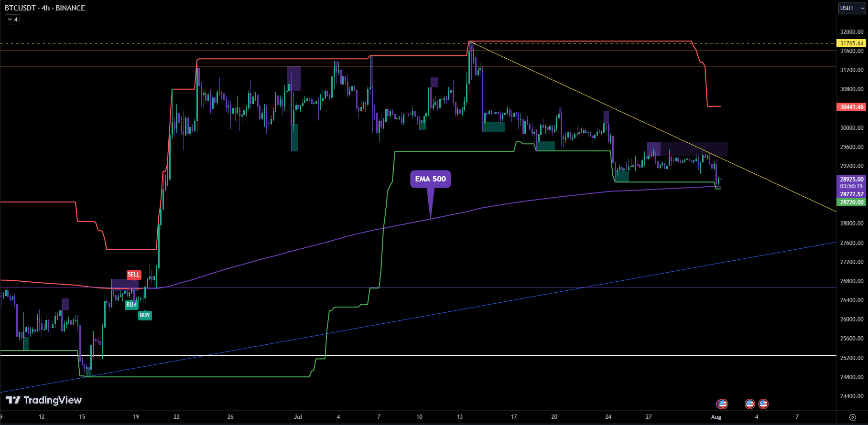Click the 27 date label on time axis
The height and width of the screenshot is (425, 868).
tap(649, 417)
